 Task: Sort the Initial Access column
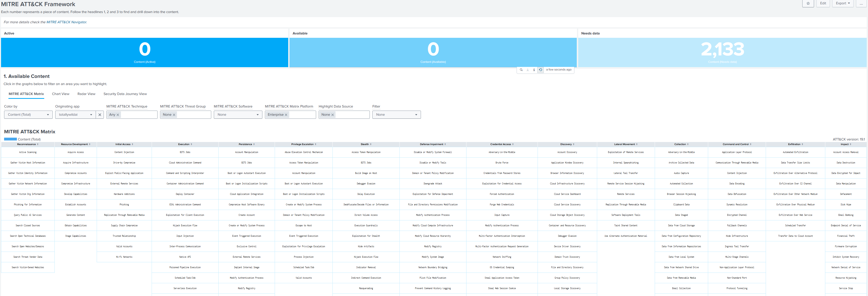click(x=132, y=144)
